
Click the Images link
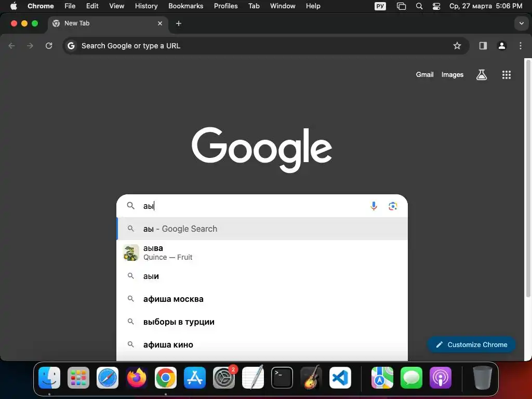[453, 75]
